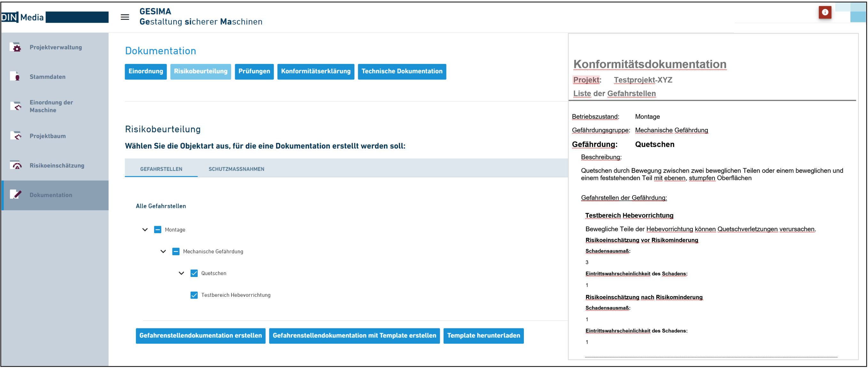
Task: Click the Dokumentation page heading
Action: (x=161, y=51)
